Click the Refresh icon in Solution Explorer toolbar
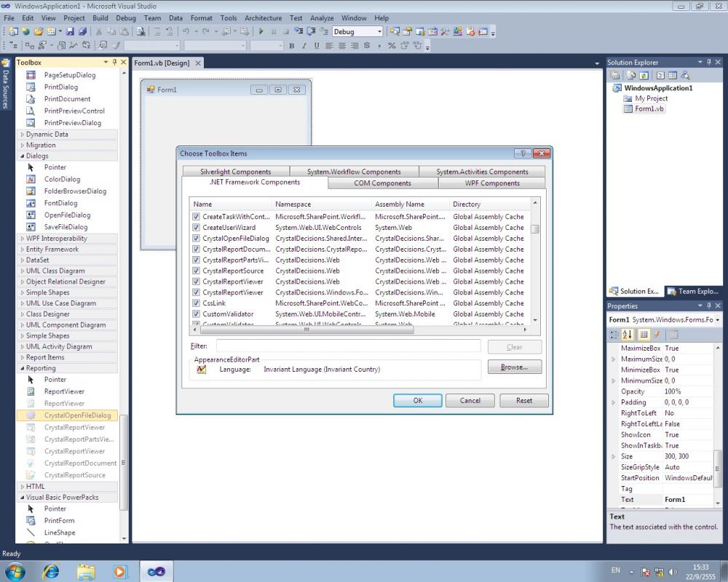The height and width of the screenshot is (582, 728). [x=644, y=75]
